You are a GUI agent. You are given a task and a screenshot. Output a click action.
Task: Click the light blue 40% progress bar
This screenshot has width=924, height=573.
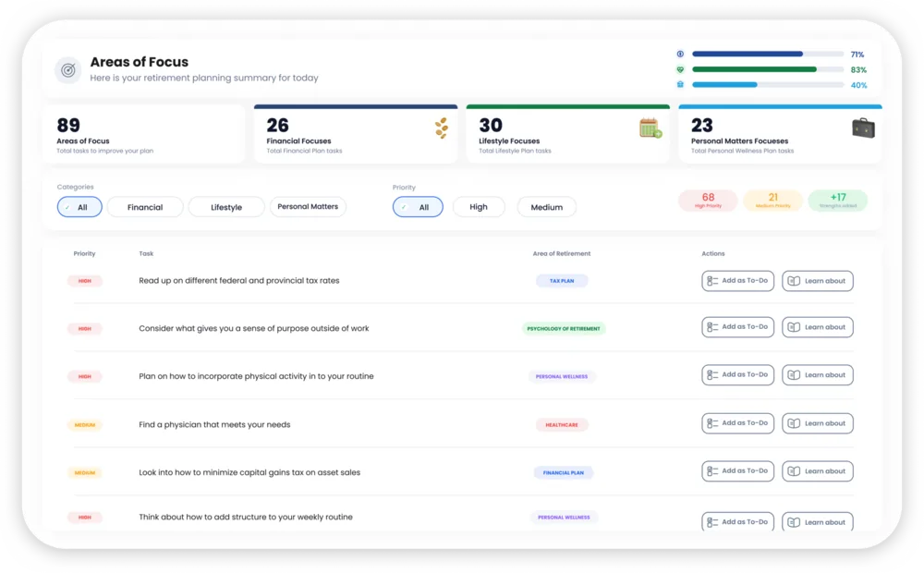(x=768, y=84)
